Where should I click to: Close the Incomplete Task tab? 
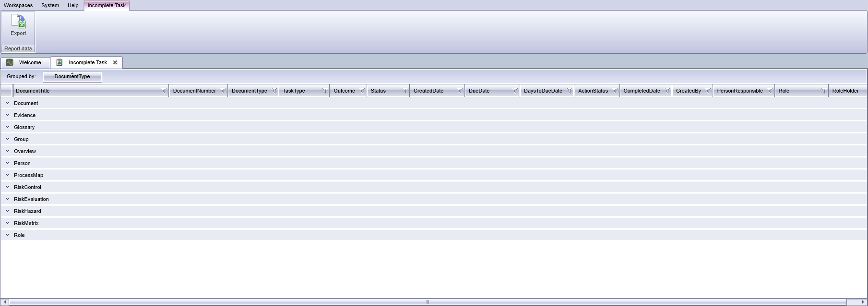(x=115, y=62)
